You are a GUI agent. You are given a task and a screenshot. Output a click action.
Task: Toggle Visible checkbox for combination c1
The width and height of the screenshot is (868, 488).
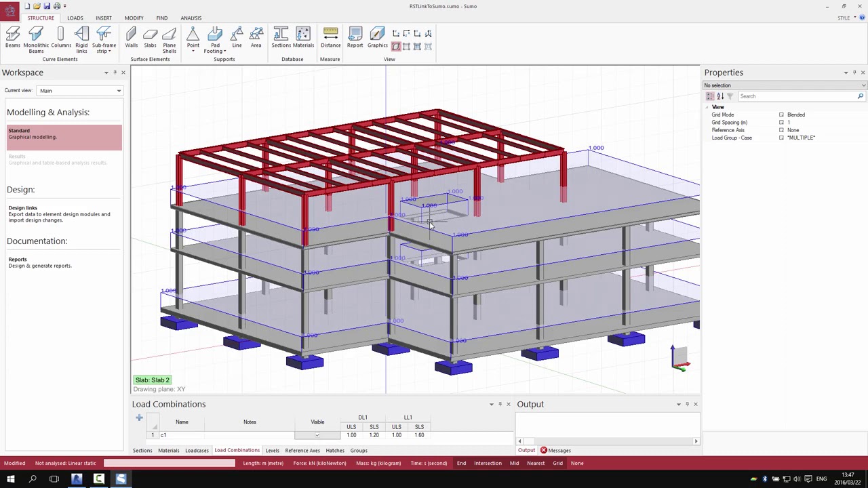click(317, 435)
